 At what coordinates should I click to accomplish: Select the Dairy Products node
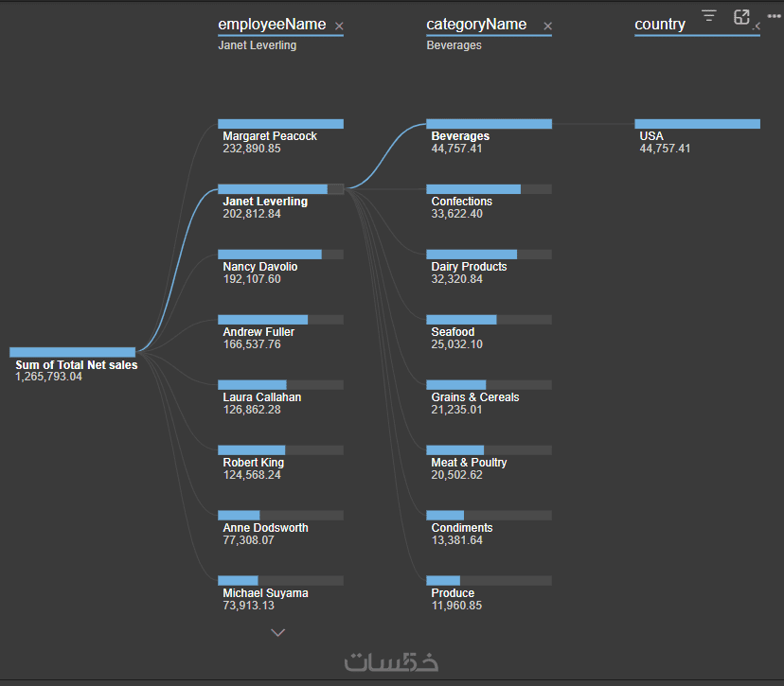pyautogui.click(x=489, y=255)
